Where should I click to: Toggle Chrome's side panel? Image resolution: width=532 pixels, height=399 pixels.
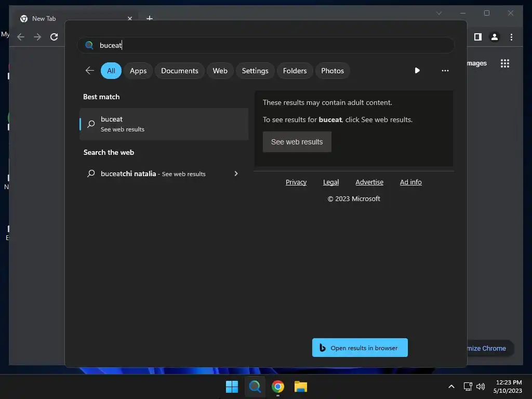[478, 37]
